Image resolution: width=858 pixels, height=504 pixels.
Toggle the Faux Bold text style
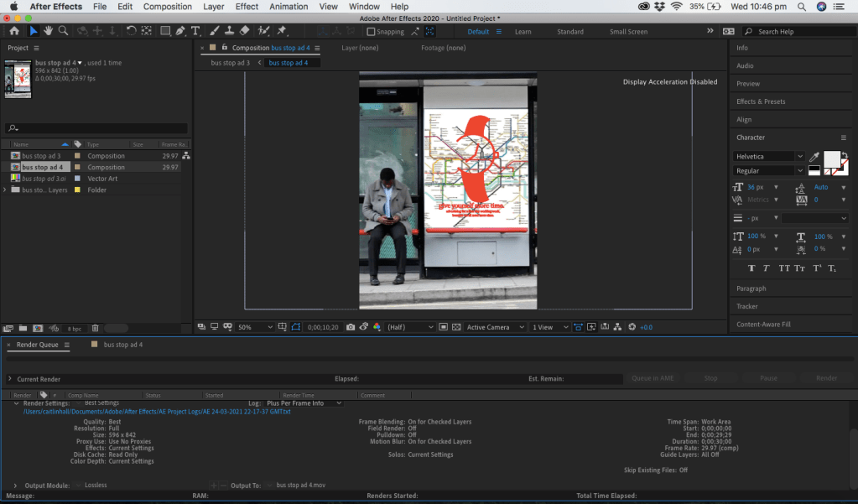pyautogui.click(x=751, y=268)
